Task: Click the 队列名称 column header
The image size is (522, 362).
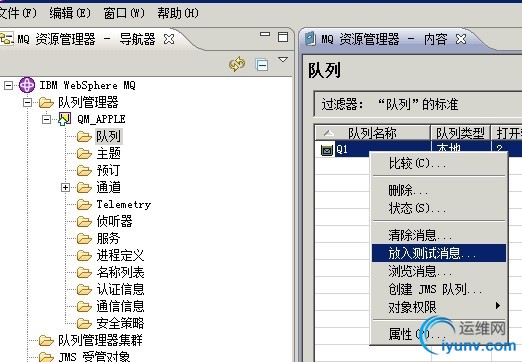Action: [372, 133]
